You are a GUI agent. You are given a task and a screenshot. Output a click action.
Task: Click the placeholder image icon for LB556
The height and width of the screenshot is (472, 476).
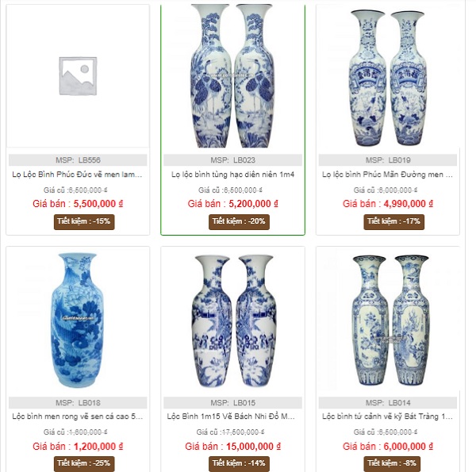[78, 76]
